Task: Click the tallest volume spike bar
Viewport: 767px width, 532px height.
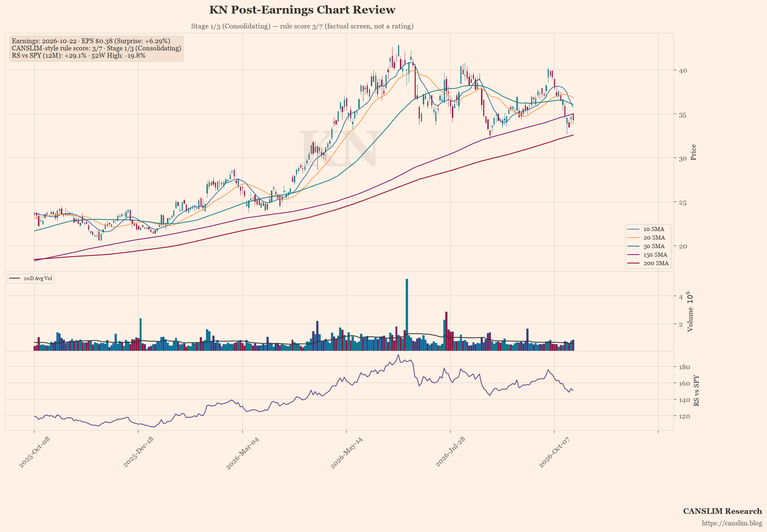Action: click(x=407, y=315)
